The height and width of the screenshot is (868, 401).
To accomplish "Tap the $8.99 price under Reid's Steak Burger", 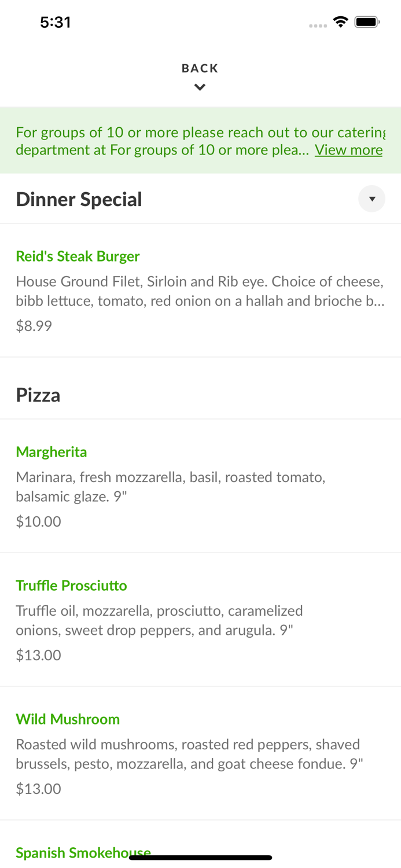I will 34,326.
